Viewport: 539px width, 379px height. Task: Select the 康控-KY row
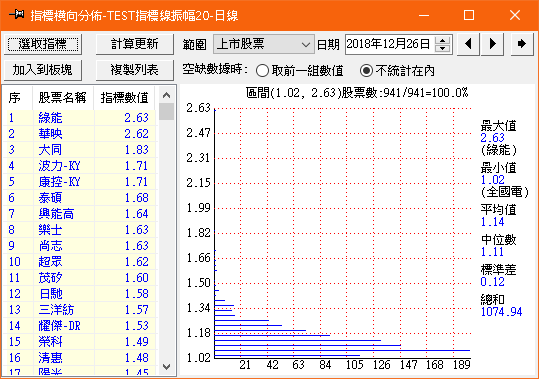79,182
